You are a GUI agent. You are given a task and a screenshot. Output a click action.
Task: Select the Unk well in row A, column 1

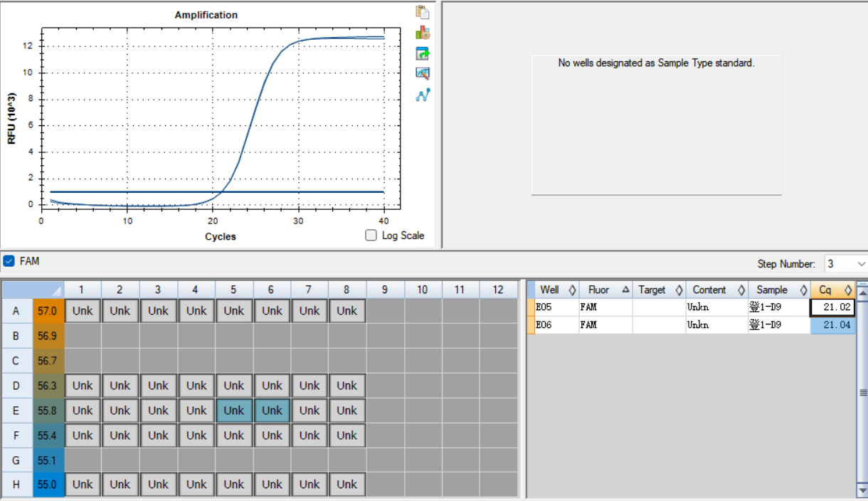click(83, 311)
